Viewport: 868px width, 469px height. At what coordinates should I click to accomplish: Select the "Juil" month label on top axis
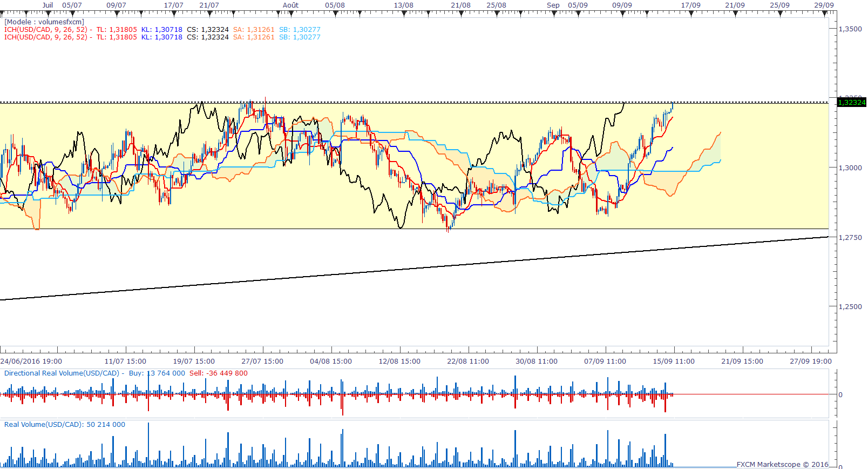pyautogui.click(x=48, y=5)
